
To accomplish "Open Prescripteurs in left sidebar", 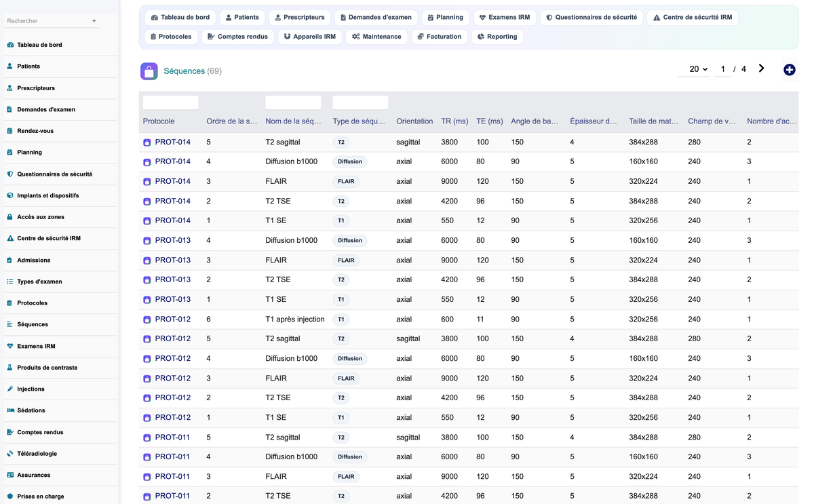I will pos(36,88).
